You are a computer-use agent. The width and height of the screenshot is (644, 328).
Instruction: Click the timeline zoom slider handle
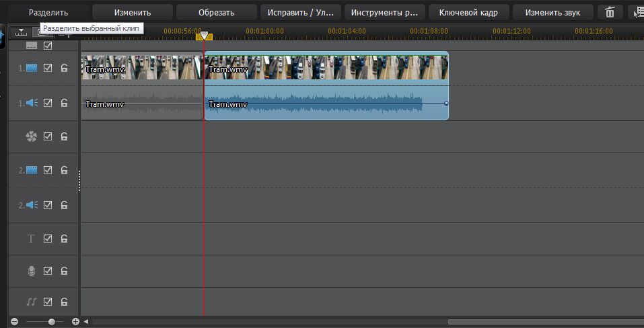(51, 322)
